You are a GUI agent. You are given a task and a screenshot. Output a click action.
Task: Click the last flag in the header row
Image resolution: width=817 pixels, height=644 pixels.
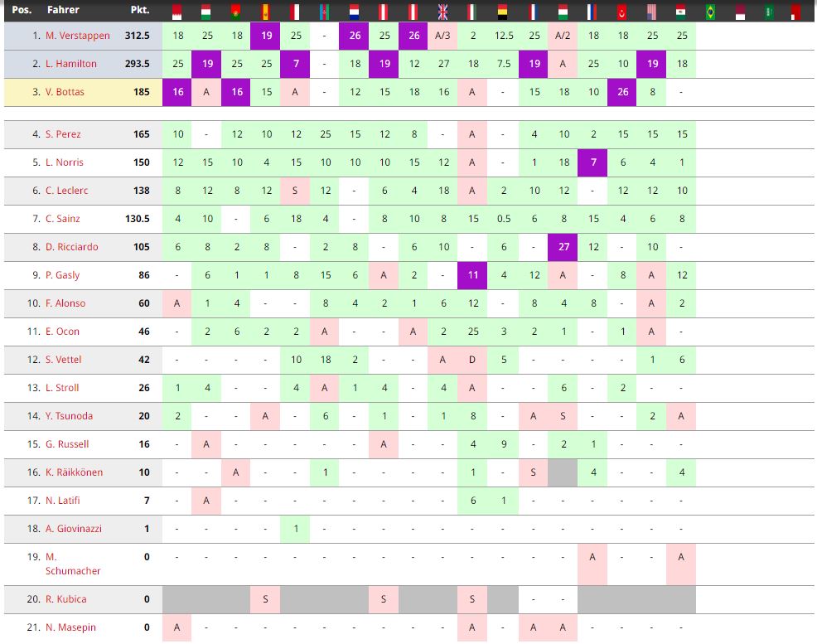[795, 12]
